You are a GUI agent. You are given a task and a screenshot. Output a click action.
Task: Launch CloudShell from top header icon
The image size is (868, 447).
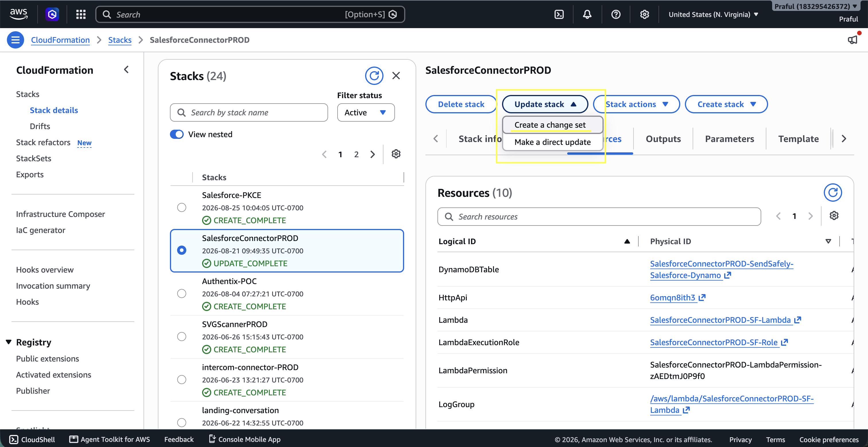coord(559,14)
